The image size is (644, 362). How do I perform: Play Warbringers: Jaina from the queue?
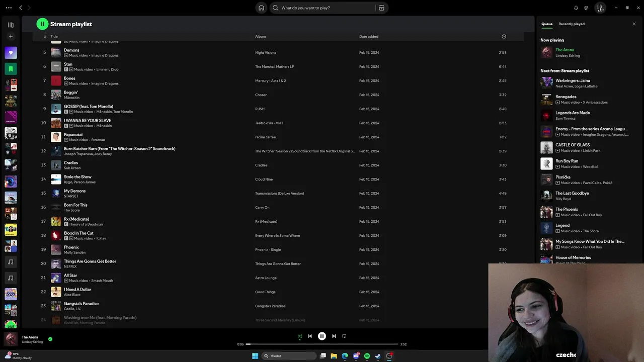point(573,80)
